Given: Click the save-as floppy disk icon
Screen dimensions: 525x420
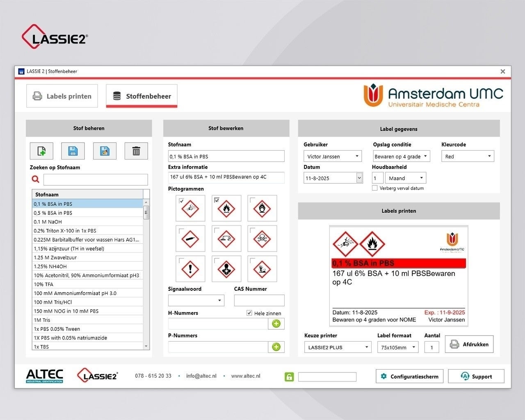Looking at the screenshot, I should click(x=105, y=151).
